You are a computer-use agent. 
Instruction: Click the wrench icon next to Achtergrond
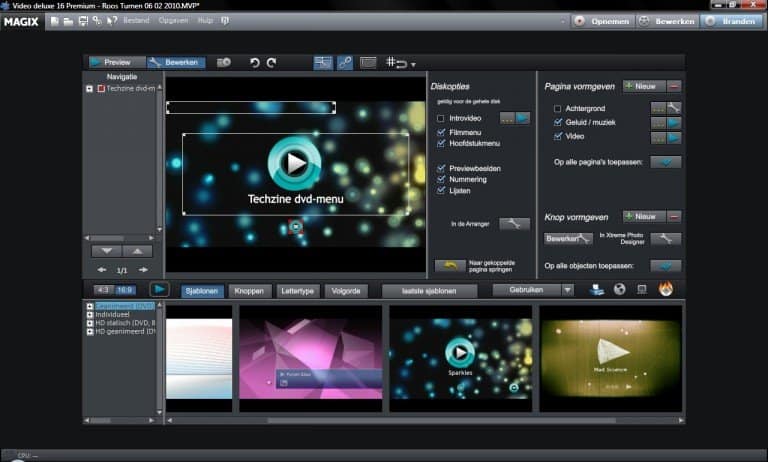click(x=673, y=108)
